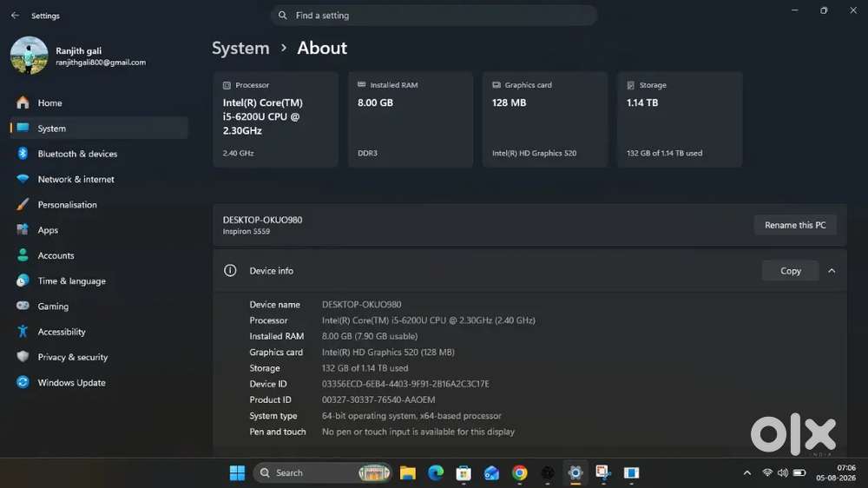Click the Storage drive icon
Viewport: 868px width, 488px height.
click(630, 85)
